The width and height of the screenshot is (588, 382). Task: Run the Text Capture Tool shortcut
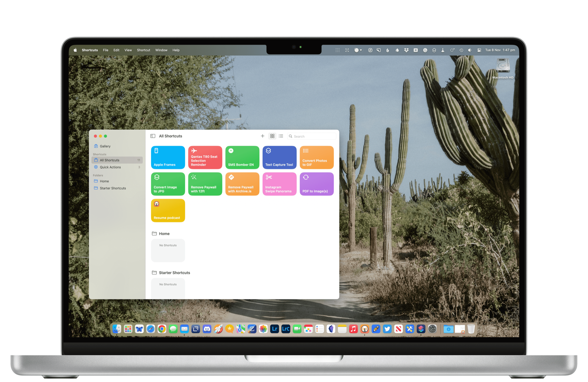click(279, 157)
